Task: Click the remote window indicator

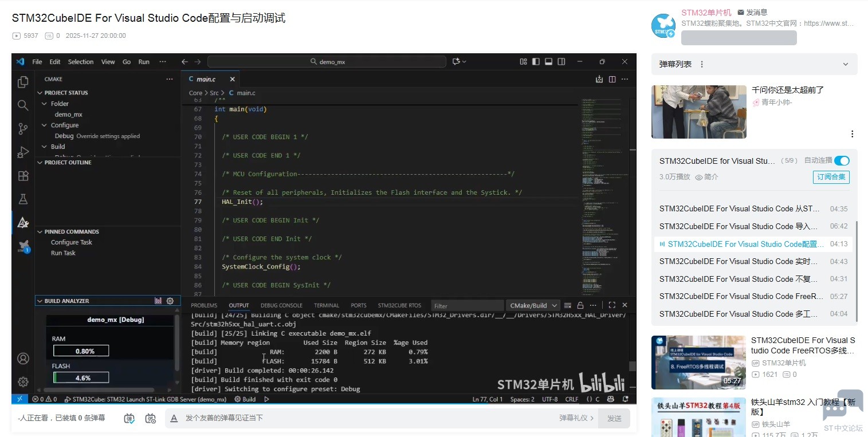Action: coord(19,399)
